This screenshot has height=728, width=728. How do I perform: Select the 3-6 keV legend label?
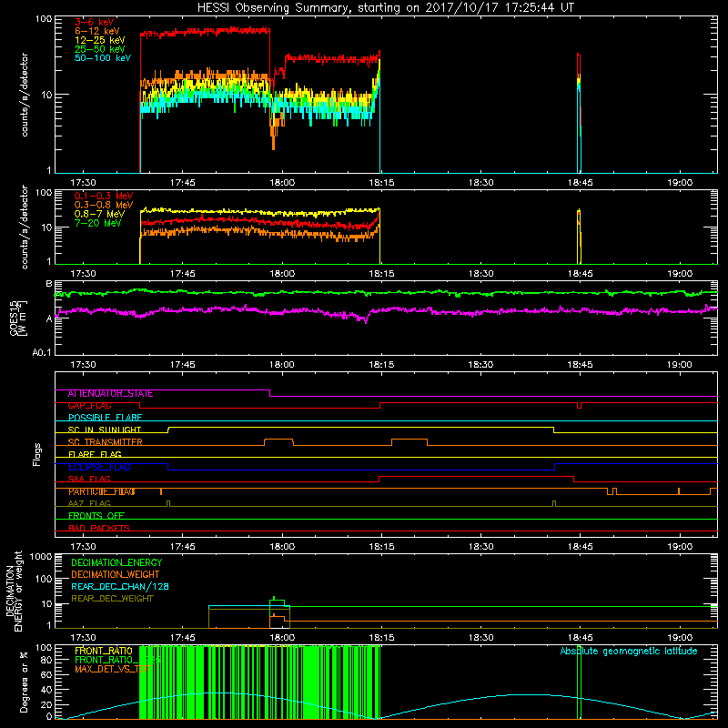(x=95, y=22)
